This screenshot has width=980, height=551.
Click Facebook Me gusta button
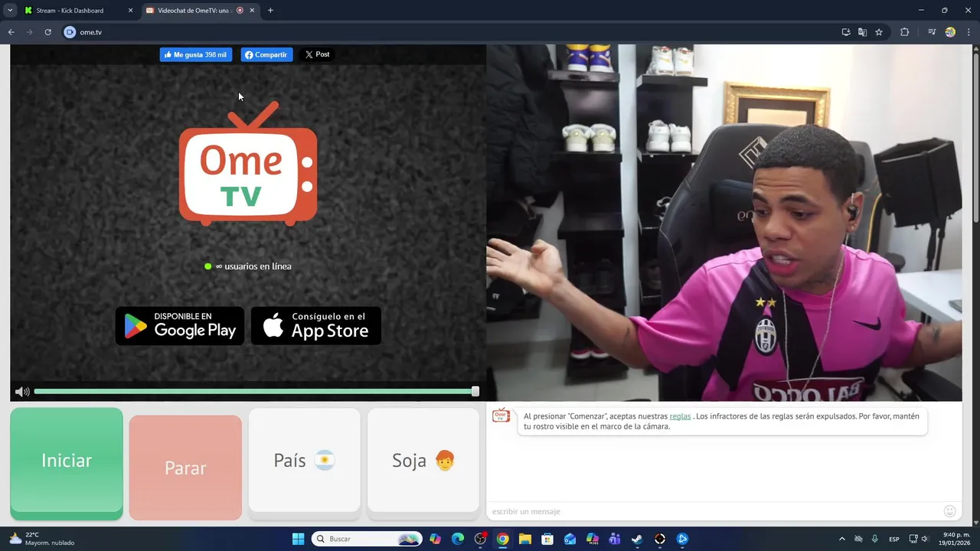(196, 54)
